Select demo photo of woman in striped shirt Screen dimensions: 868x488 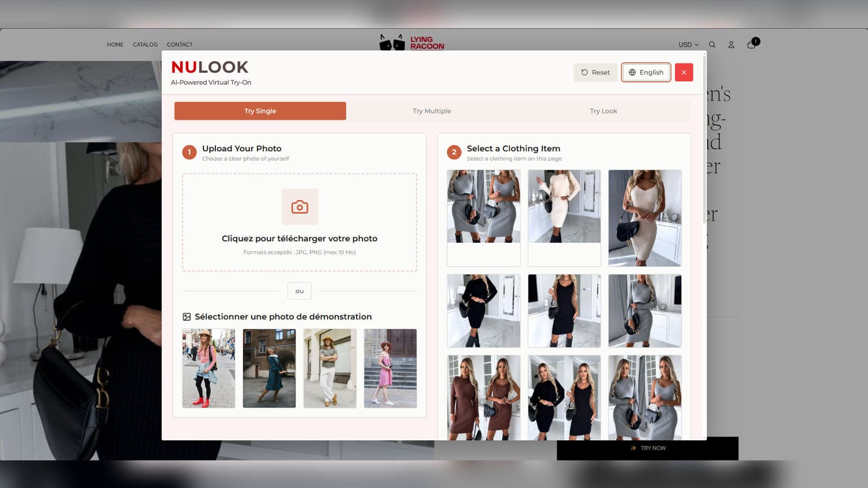(x=209, y=368)
